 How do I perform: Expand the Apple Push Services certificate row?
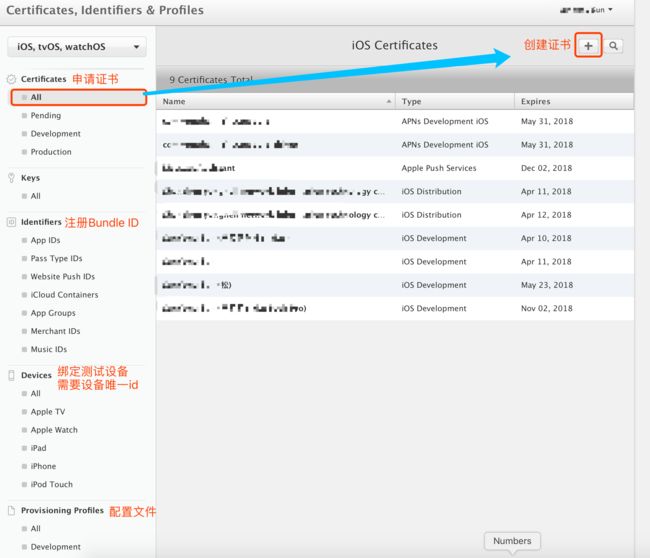395,168
